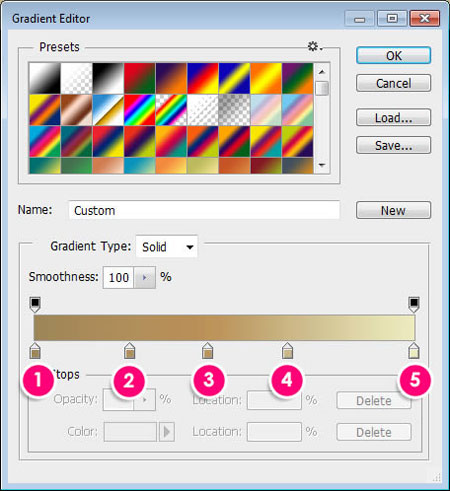Click the presets scroll down arrow
The width and height of the screenshot is (450, 491).
(x=322, y=165)
